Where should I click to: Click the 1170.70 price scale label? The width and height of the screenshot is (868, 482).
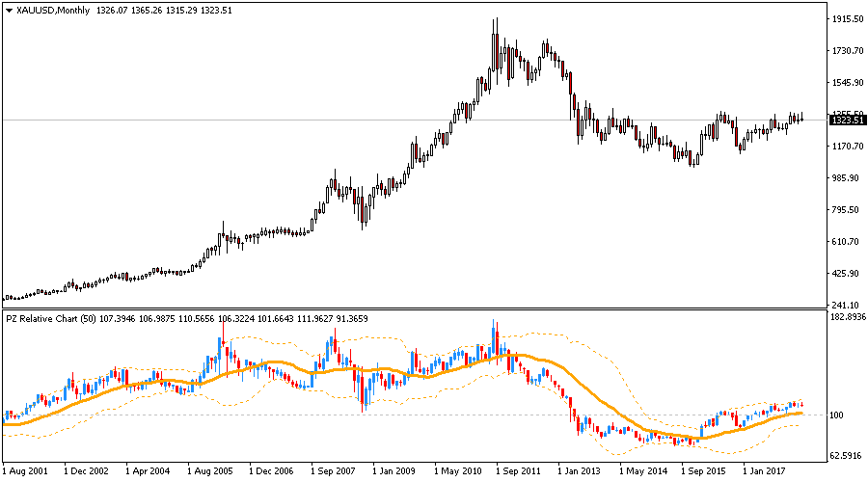pyautogui.click(x=848, y=147)
